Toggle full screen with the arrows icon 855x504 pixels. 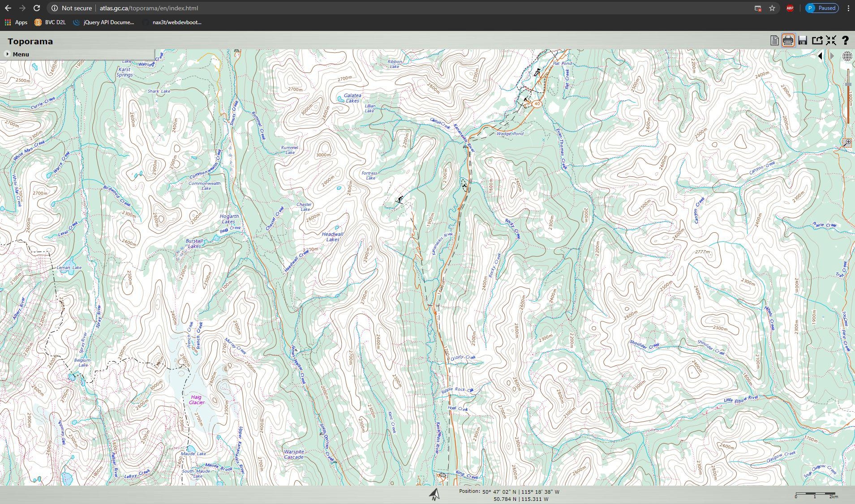(831, 41)
